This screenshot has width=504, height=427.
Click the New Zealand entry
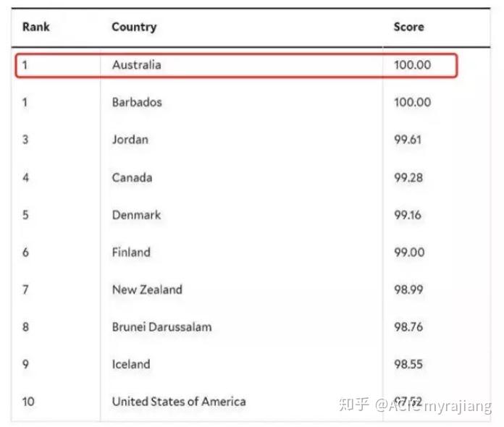coord(147,289)
